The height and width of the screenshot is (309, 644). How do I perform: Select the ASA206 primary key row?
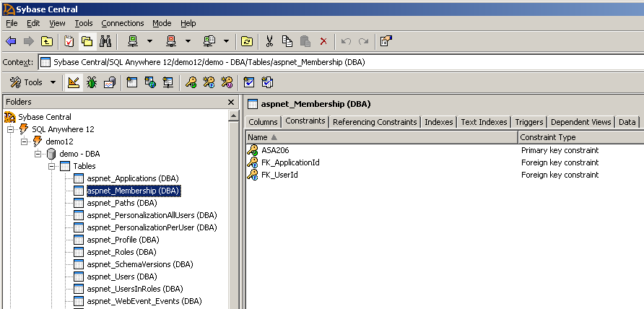point(445,150)
